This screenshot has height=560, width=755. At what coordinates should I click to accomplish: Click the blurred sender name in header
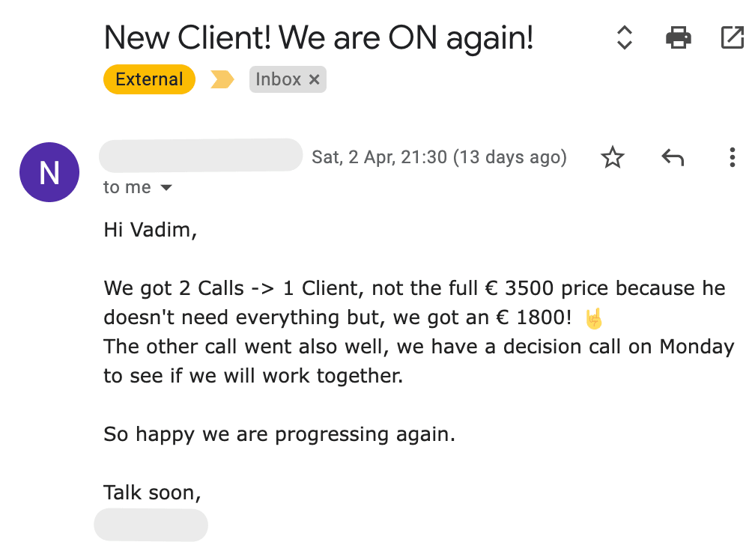[x=201, y=156]
